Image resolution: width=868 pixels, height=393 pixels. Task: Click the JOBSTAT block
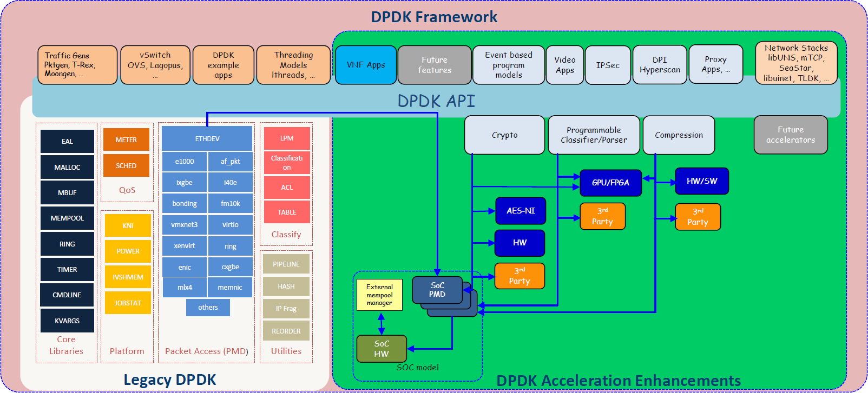[128, 303]
